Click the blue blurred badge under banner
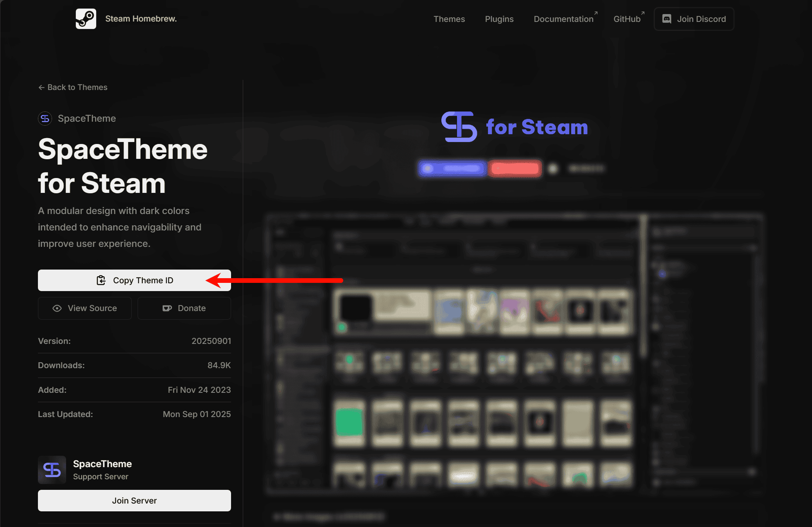This screenshot has width=812, height=527. (x=452, y=169)
